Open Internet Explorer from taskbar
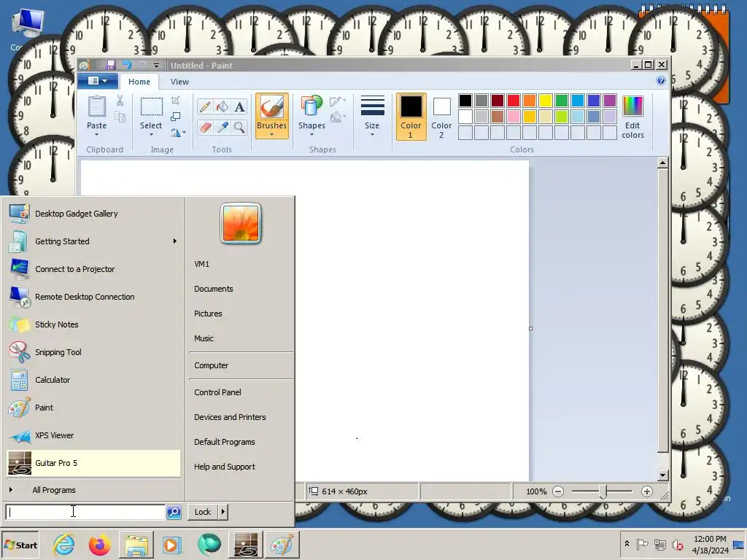The width and height of the screenshot is (747, 560). 64,545
